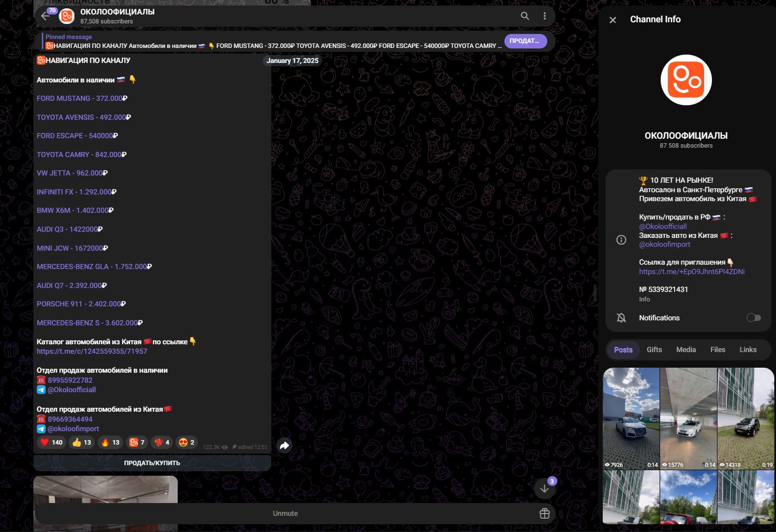This screenshot has height=532, width=776.
Task: Switch to the Files tab
Action: pyautogui.click(x=718, y=350)
